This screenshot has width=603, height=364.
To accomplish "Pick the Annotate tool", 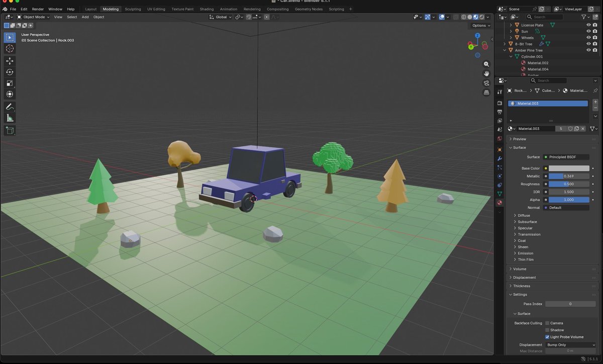I will tap(10, 106).
